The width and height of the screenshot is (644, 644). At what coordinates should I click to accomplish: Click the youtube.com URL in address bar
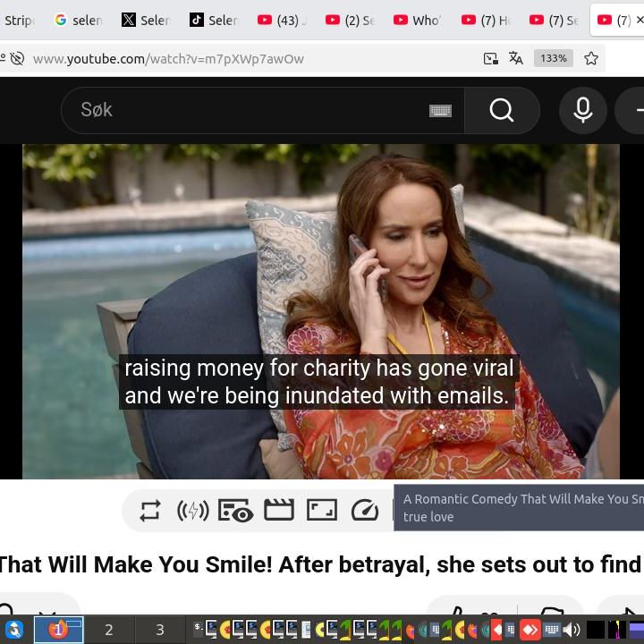click(x=168, y=59)
